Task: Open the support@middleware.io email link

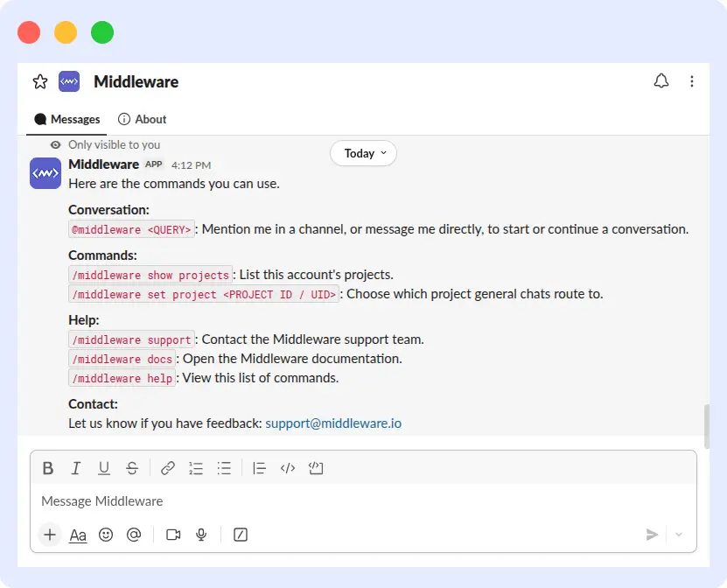Action: point(333,423)
